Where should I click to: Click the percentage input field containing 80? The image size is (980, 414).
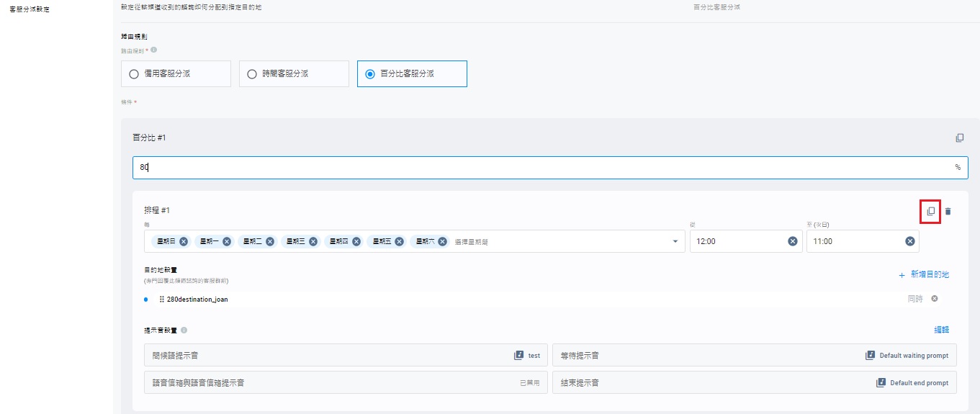pos(550,167)
